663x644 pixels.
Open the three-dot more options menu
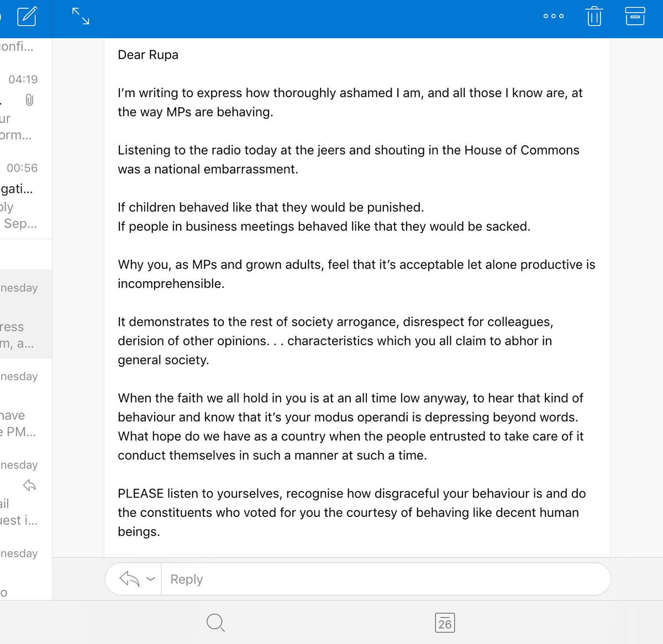[x=554, y=16]
